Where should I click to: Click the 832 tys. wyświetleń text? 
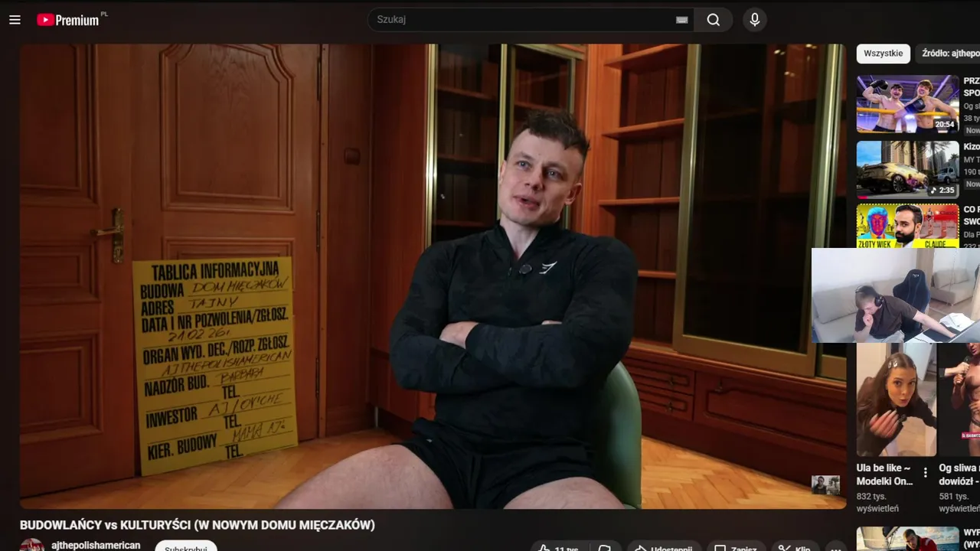(877, 502)
